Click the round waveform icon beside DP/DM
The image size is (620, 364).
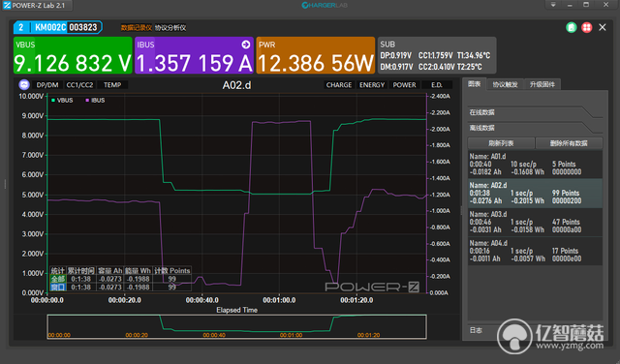point(24,84)
